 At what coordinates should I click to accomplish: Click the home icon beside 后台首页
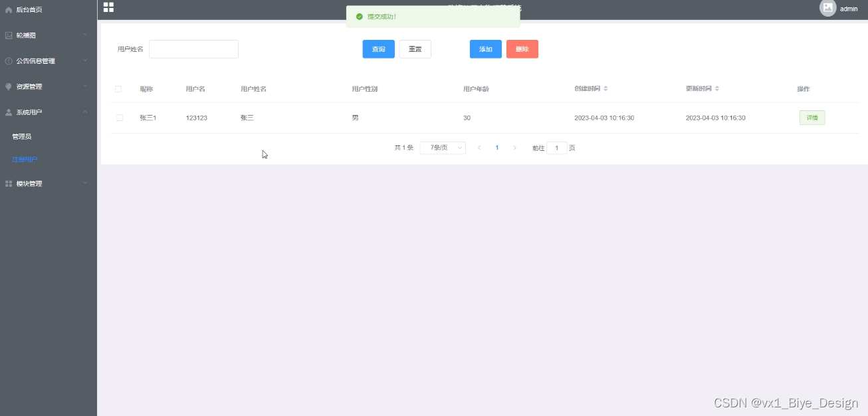coord(9,10)
